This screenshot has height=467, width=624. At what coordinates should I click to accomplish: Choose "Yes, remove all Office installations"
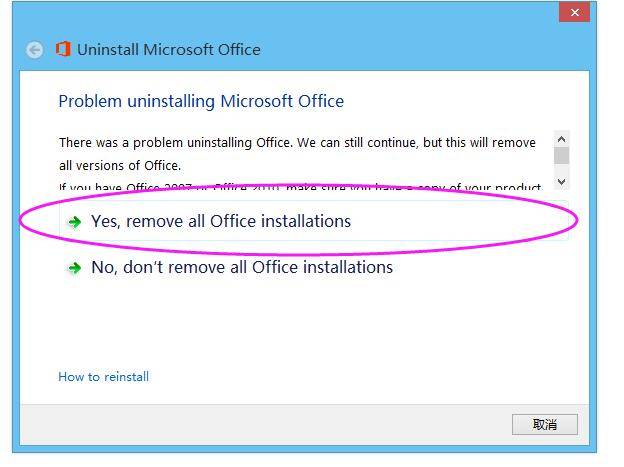[x=221, y=221]
